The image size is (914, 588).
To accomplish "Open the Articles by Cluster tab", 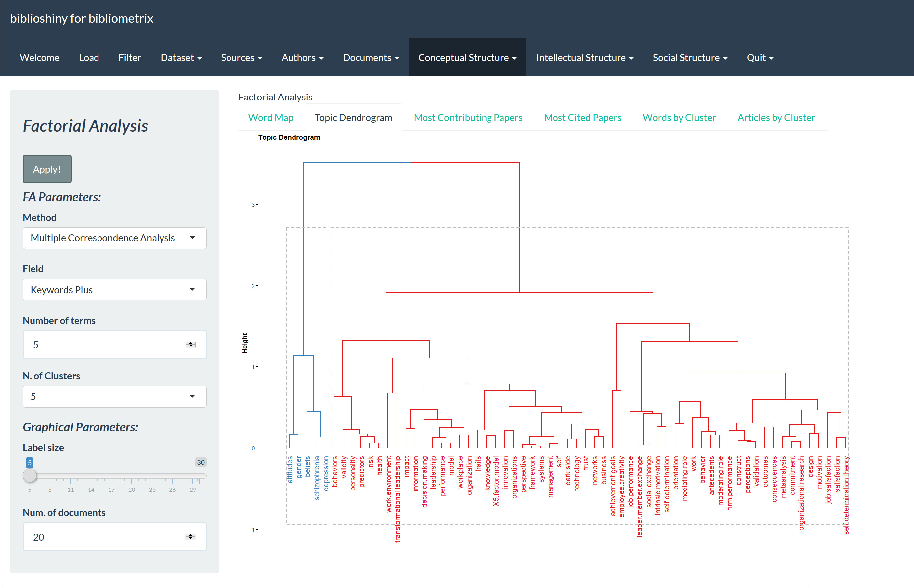I will pos(776,118).
